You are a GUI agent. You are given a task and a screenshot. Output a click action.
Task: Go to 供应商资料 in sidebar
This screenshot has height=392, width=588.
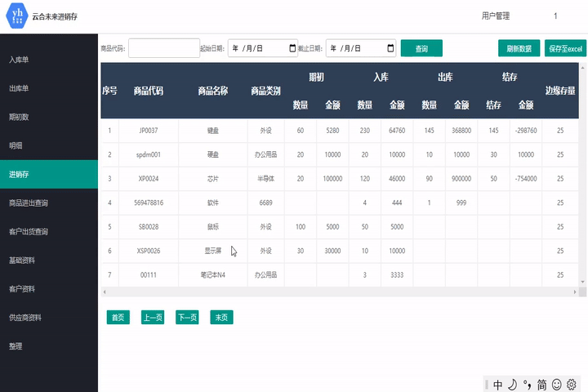pos(25,317)
